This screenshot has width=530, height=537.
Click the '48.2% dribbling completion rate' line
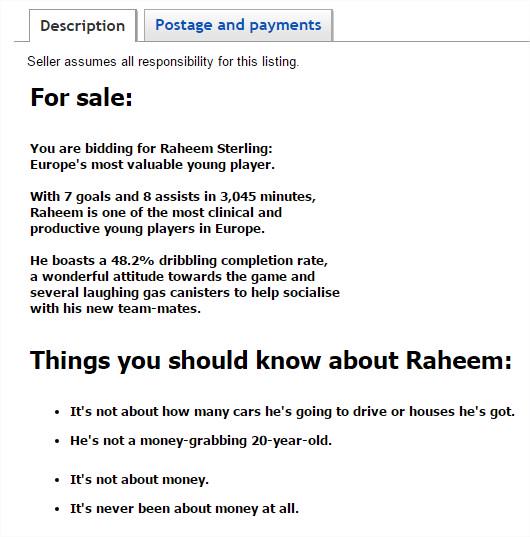[179, 261]
